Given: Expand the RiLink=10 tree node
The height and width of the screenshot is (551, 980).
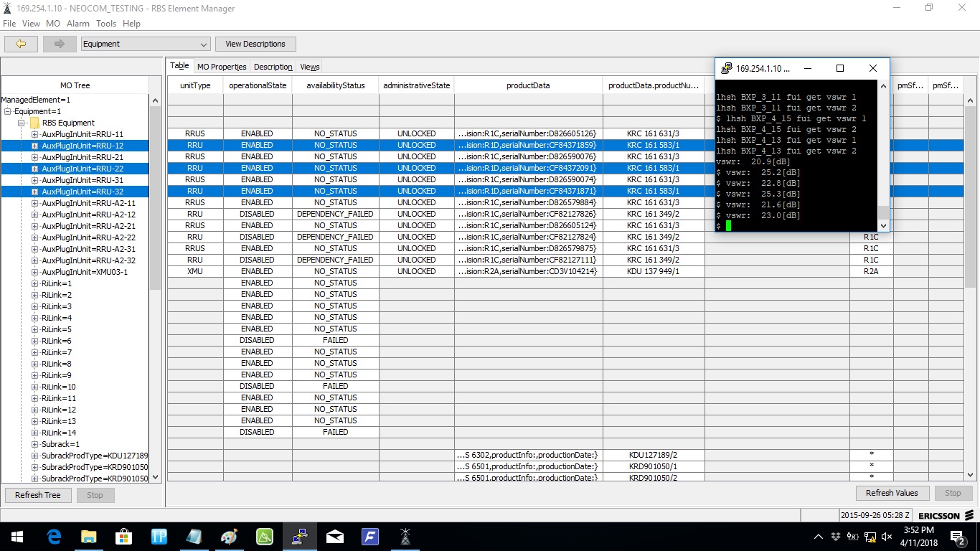Looking at the screenshot, I should [x=34, y=387].
